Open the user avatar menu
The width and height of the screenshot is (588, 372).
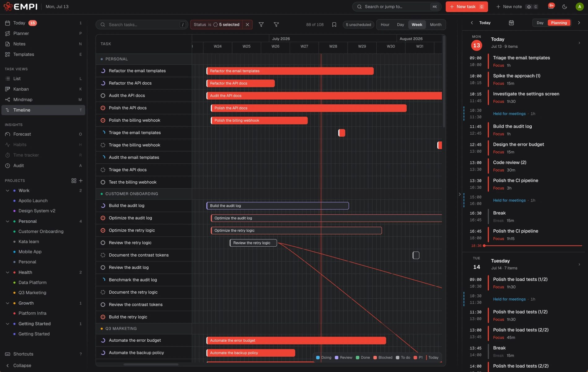[579, 6]
